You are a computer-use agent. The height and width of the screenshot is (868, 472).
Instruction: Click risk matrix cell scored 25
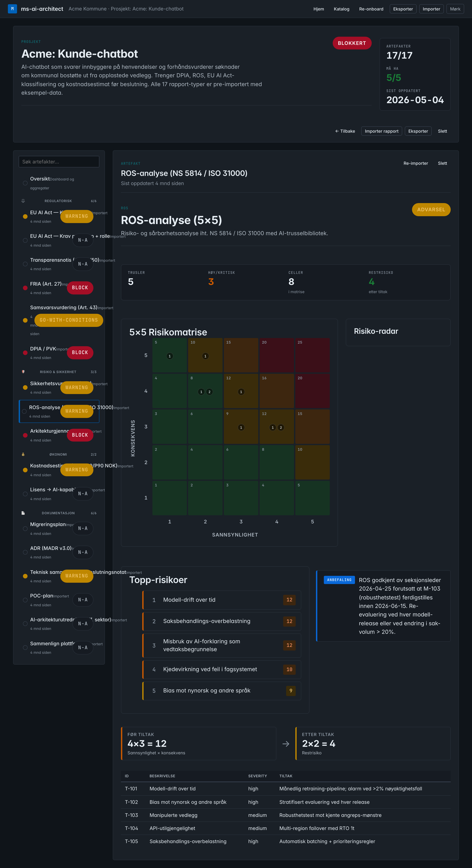(313, 355)
